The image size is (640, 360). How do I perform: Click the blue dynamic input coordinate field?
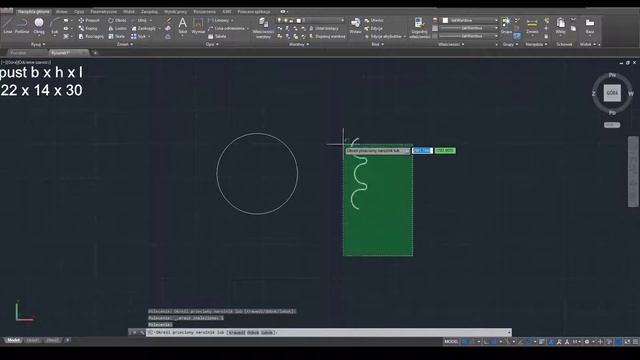[422, 151]
